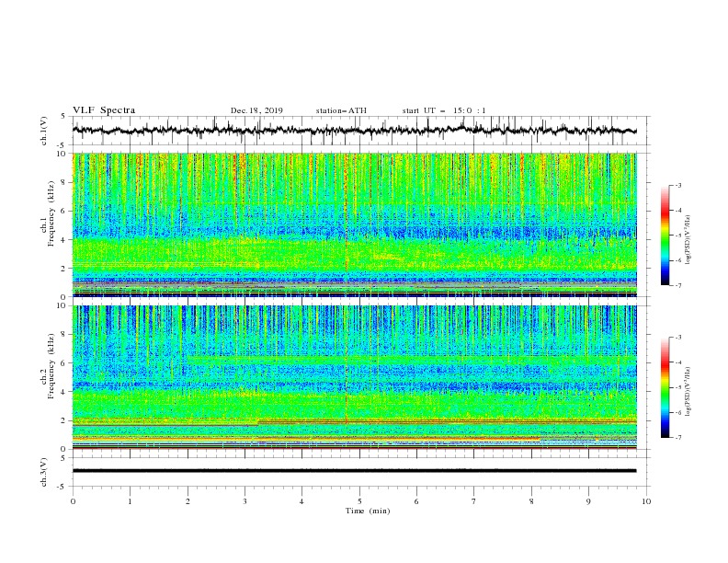Click the "-3" label on ch.1 color bar
Viewport: 728px width, 563px height.
(x=677, y=185)
